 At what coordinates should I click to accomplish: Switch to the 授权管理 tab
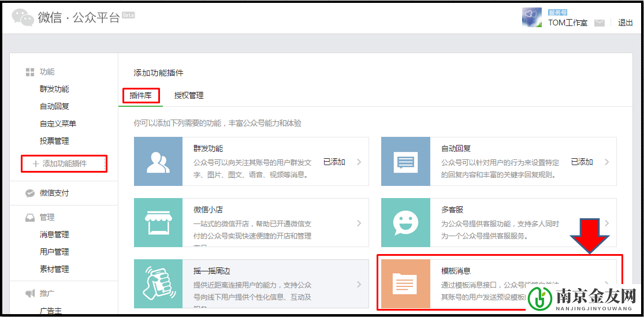(189, 96)
